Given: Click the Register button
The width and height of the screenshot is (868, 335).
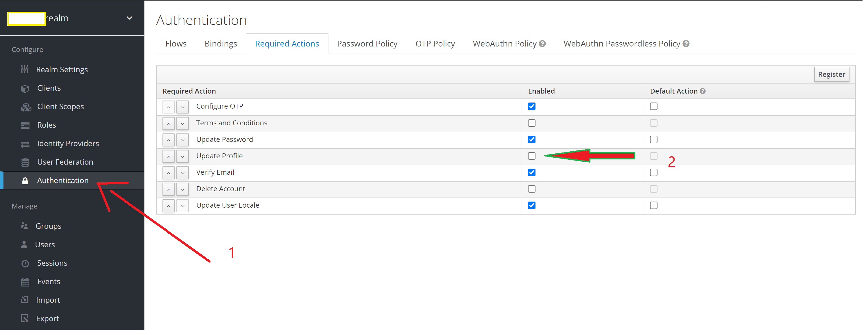Looking at the screenshot, I should click(x=831, y=75).
